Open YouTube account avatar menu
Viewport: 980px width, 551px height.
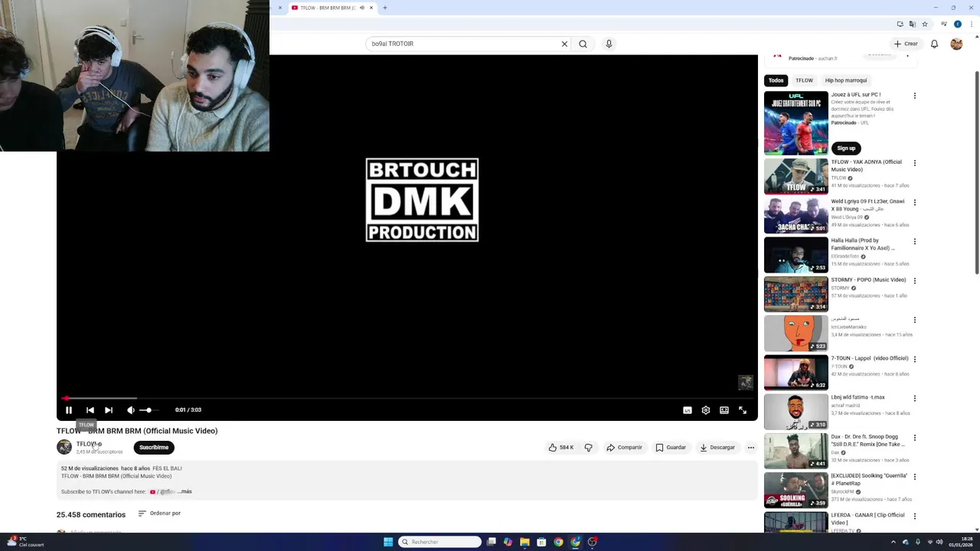(956, 44)
